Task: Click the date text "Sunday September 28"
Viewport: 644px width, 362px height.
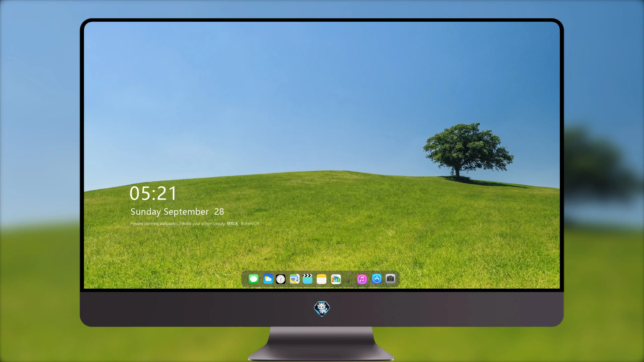Action: [177, 212]
